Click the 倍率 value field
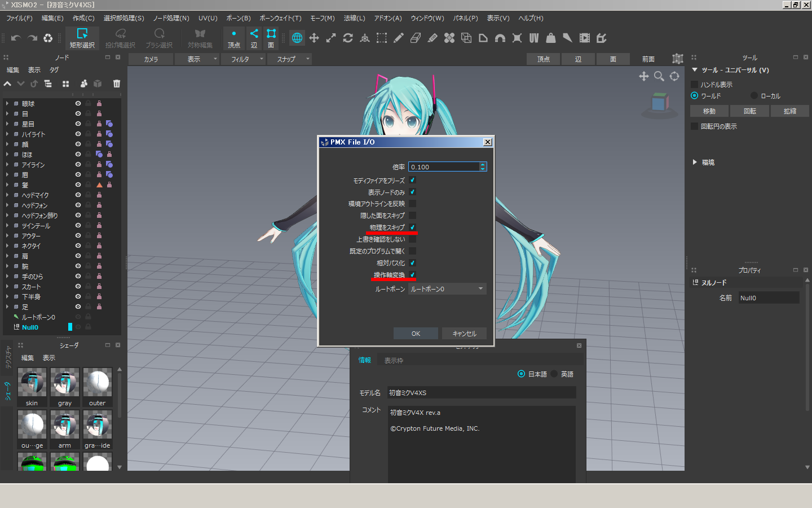The image size is (812, 508). [x=444, y=167]
